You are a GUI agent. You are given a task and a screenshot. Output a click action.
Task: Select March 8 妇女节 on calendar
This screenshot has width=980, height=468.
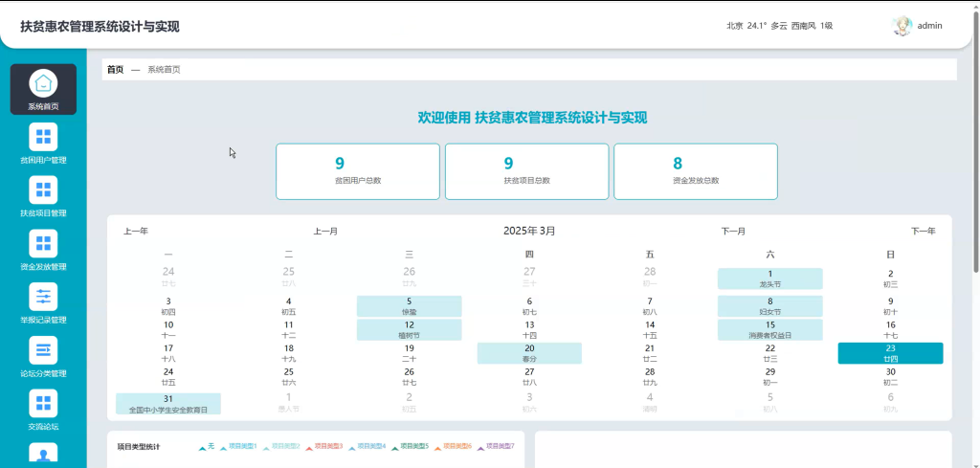click(x=770, y=306)
